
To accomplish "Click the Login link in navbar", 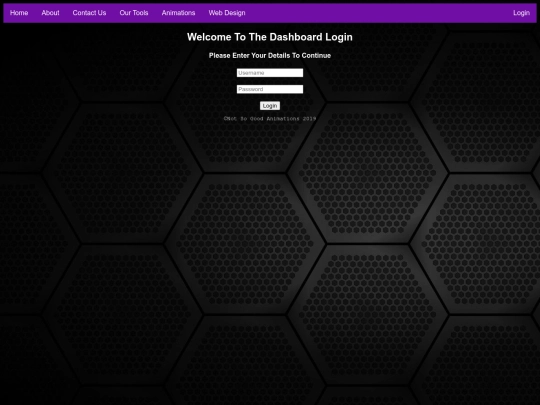I will (521, 13).
